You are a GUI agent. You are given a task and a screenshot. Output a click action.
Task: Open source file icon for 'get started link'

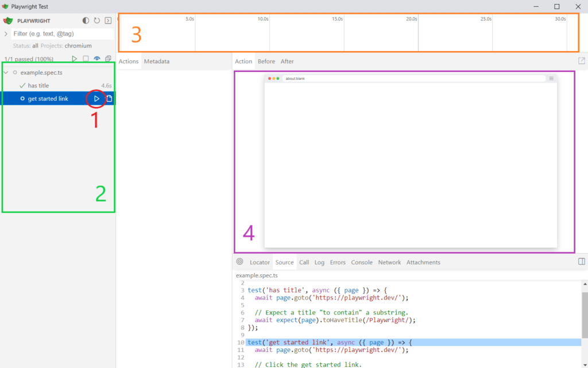pyautogui.click(x=109, y=99)
